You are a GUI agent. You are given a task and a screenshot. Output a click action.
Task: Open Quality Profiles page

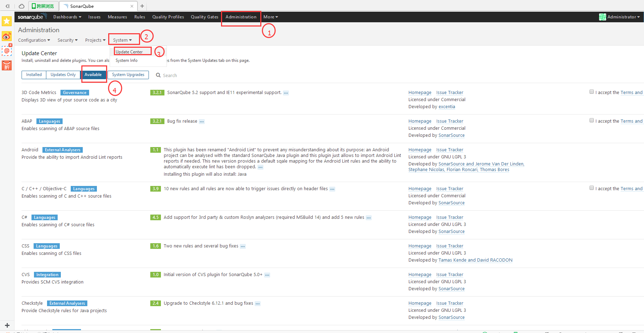168,17
